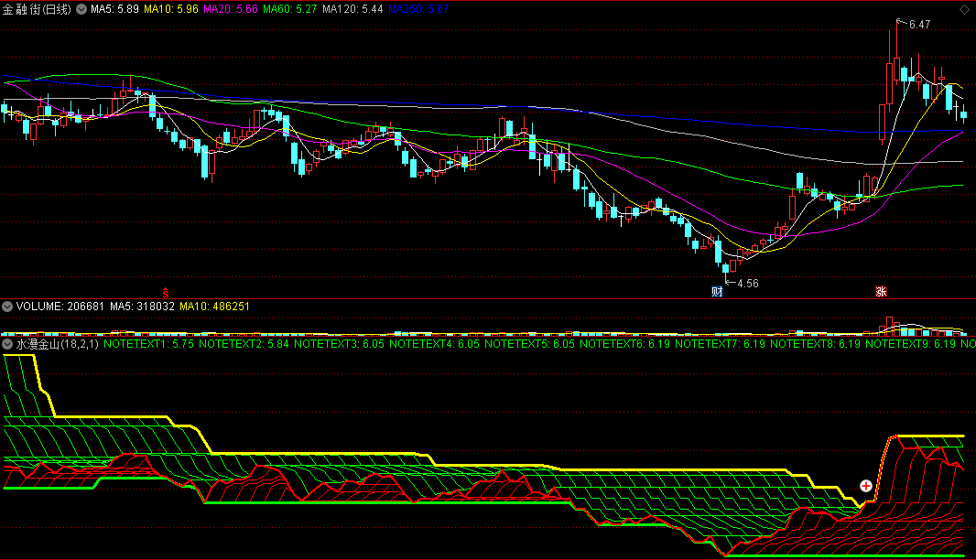The image size is (976, 560).
Task: Click the volume MA10: 486251 label
Action: coord(215,307)
